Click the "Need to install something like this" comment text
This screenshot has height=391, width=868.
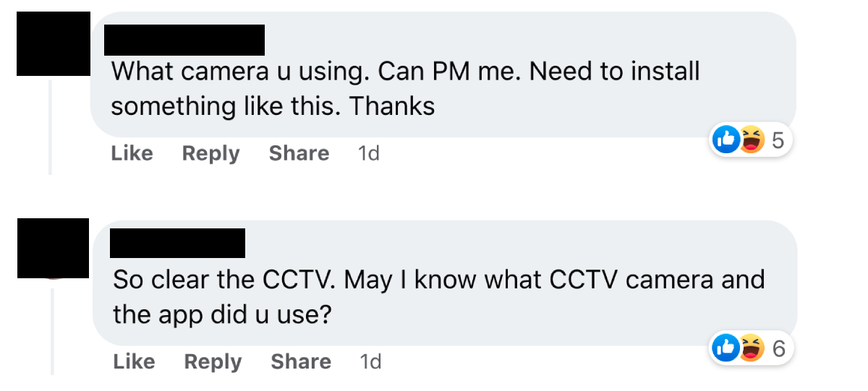(405, 89)
